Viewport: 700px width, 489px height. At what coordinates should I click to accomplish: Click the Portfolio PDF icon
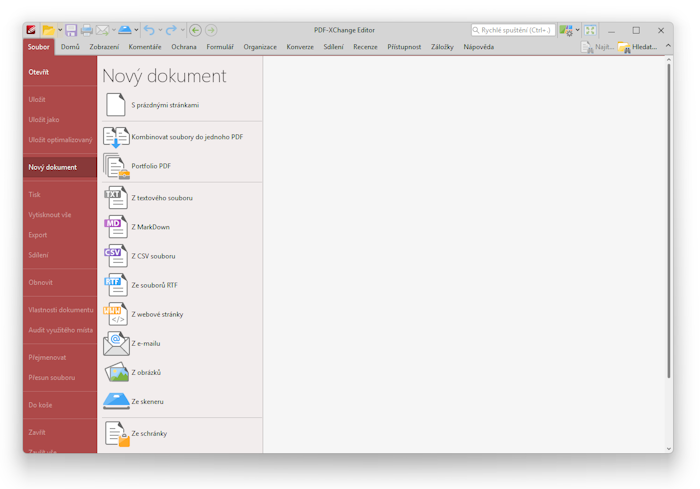(x=116, y=166)
